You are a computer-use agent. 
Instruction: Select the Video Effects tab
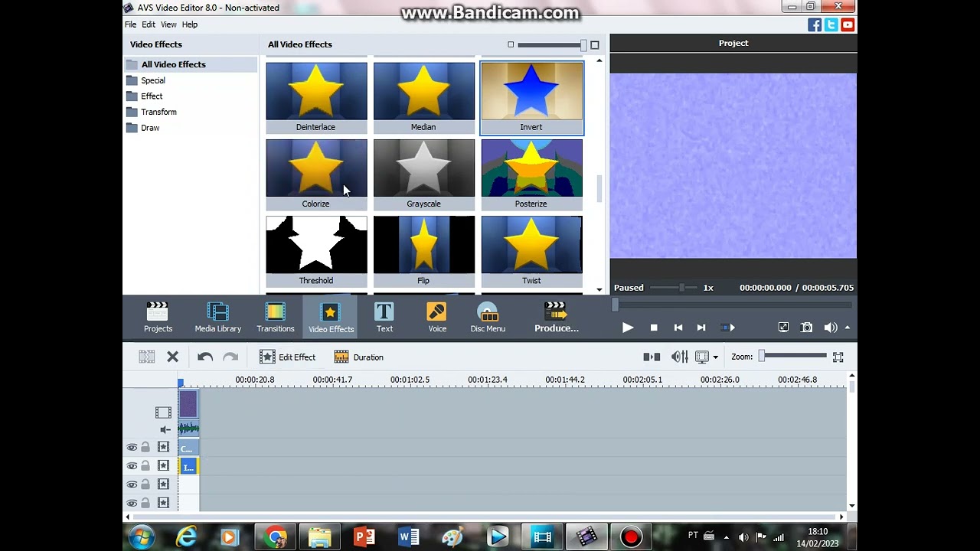[331, 317]
